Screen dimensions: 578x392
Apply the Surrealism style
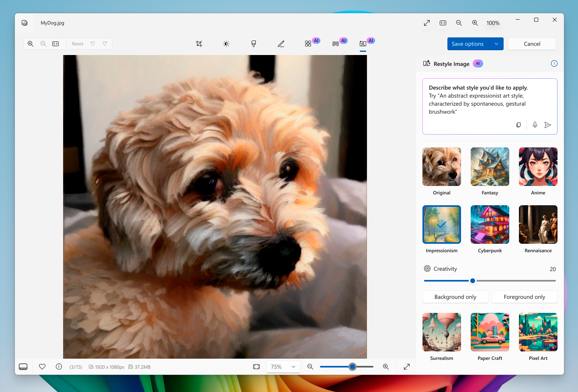[x=442, y=332]
